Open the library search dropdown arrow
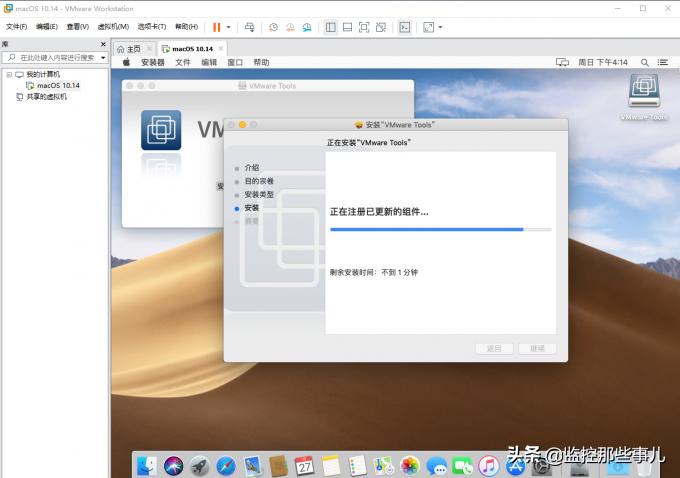The image size is (680, 478). pos(103,58)
